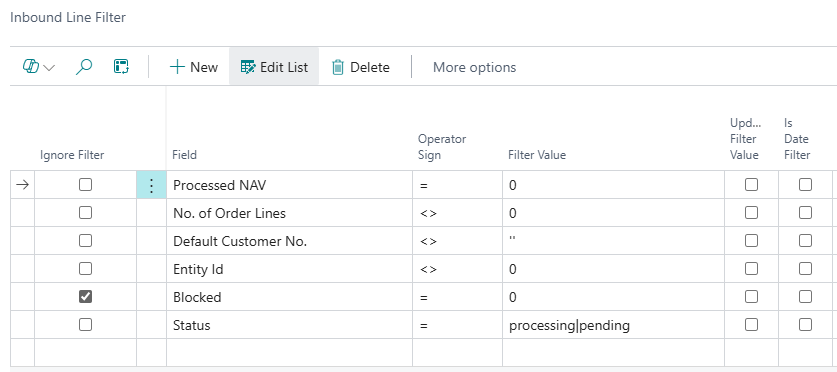Check Update Filter Value for Processed NAV
Viewport: 837px width, 372px height.
click(752, 185)
